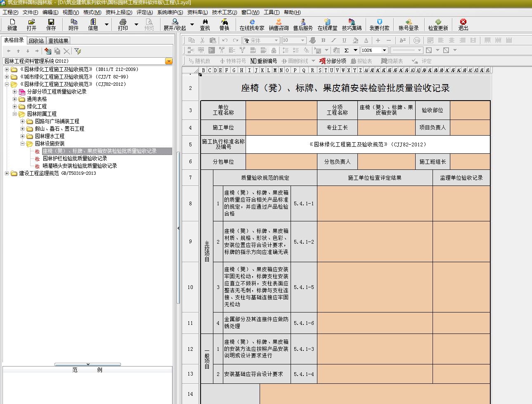
Task: Open the 格式(M) menu
Action: (92, 12)
